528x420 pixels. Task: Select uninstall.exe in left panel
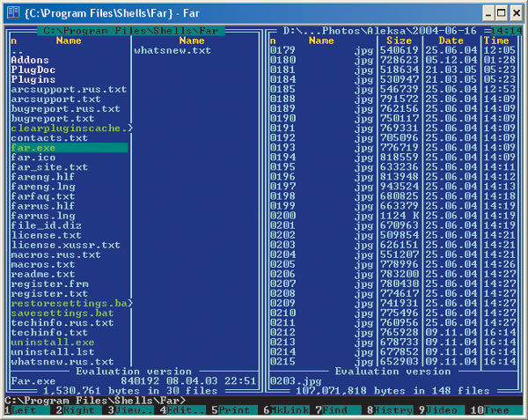coord(52,343)
